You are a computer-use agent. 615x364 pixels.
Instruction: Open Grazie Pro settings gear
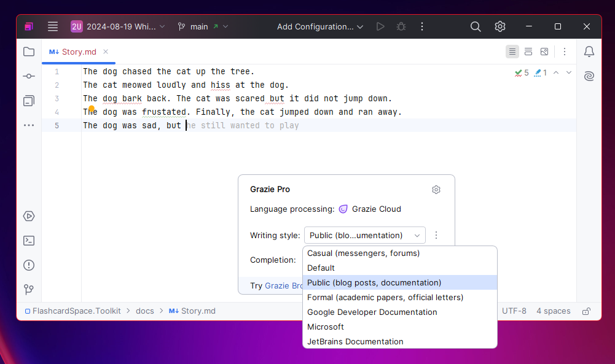pyautogui.click(x=436, y=190)
